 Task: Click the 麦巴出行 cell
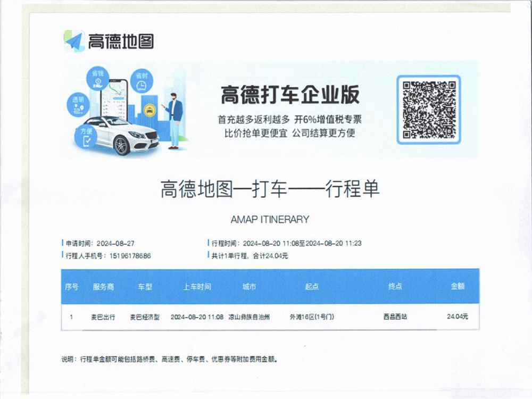(103, 317)
